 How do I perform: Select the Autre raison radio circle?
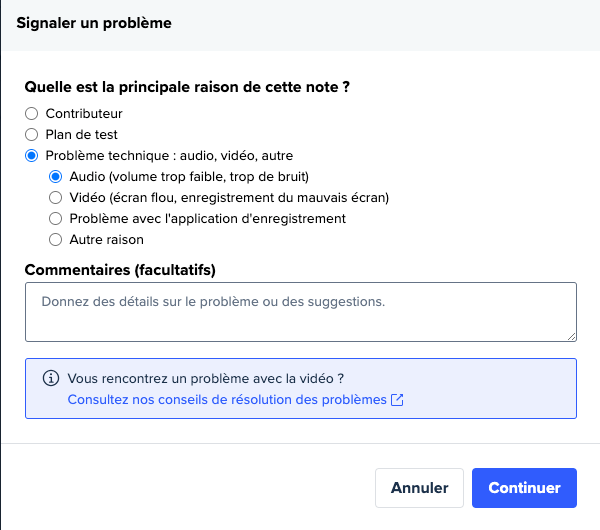point(55,240)
